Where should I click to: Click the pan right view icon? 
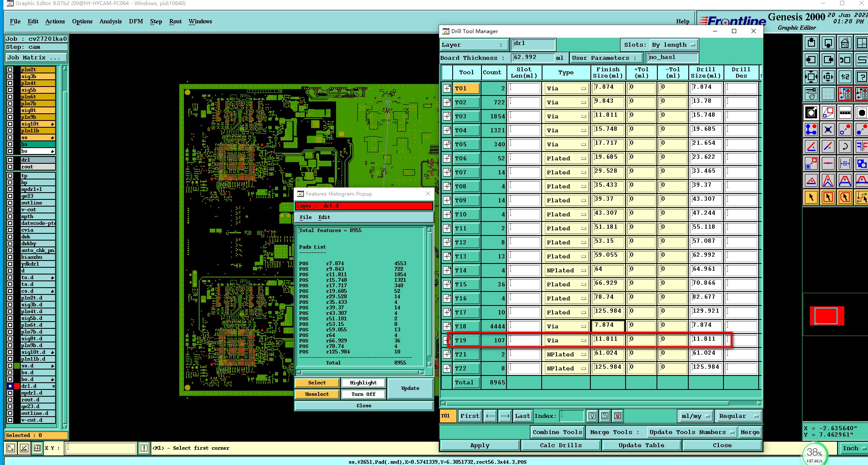[828, 60]
